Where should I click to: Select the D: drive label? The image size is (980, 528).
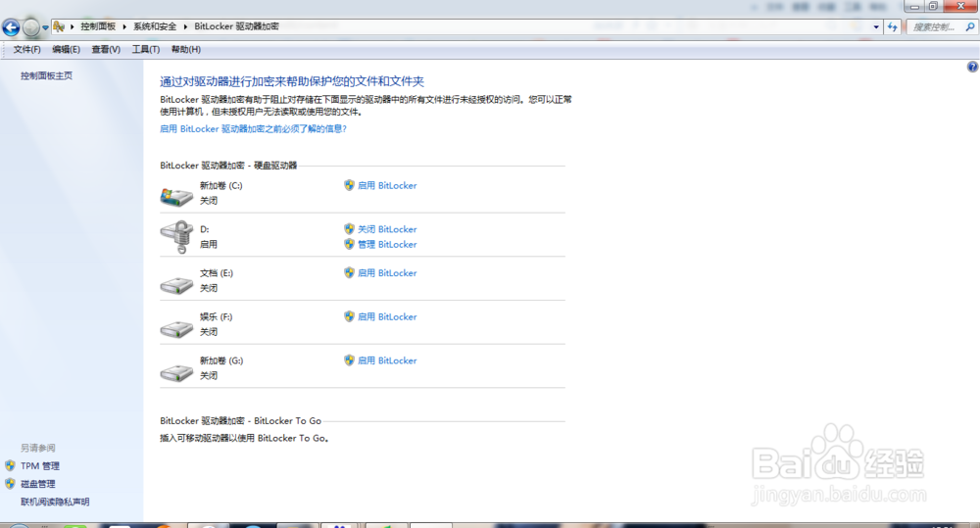[x=205, y=229]
